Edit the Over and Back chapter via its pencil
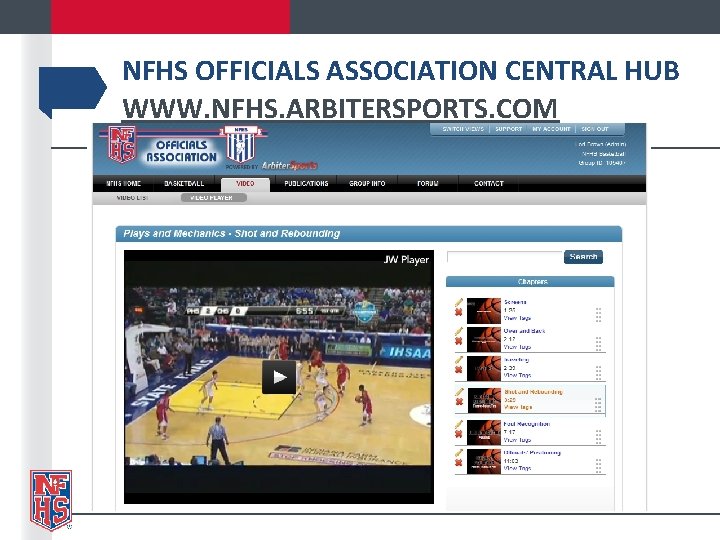This screenshot has width=720, height=540. pos(459,331)
